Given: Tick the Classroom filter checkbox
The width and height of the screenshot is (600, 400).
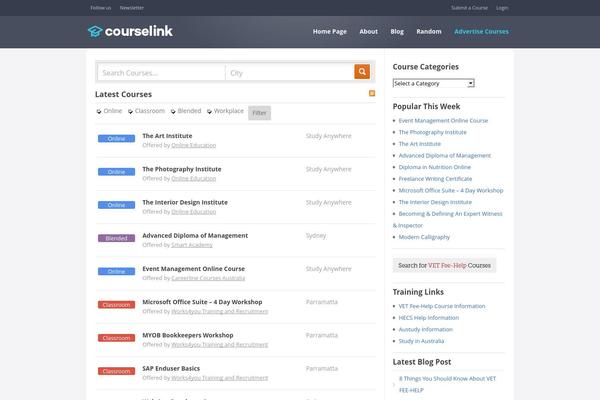Looking at the screenshot, I should [x=130, y=111].
